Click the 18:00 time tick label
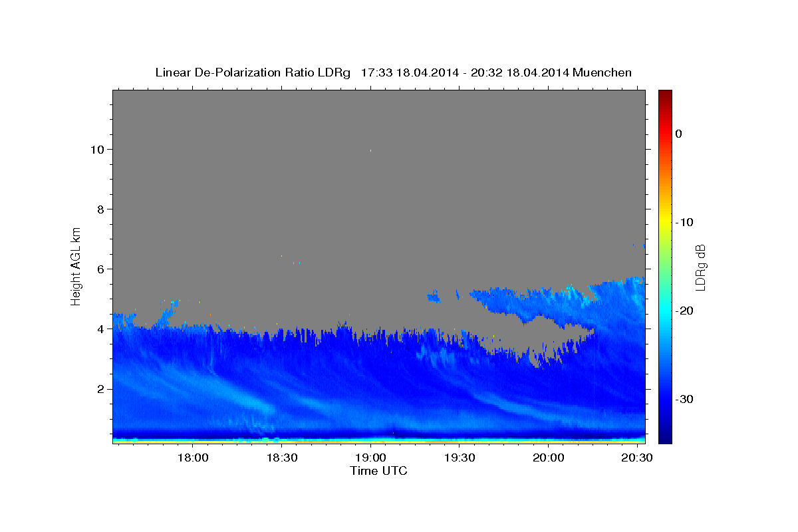 point(193,458)
